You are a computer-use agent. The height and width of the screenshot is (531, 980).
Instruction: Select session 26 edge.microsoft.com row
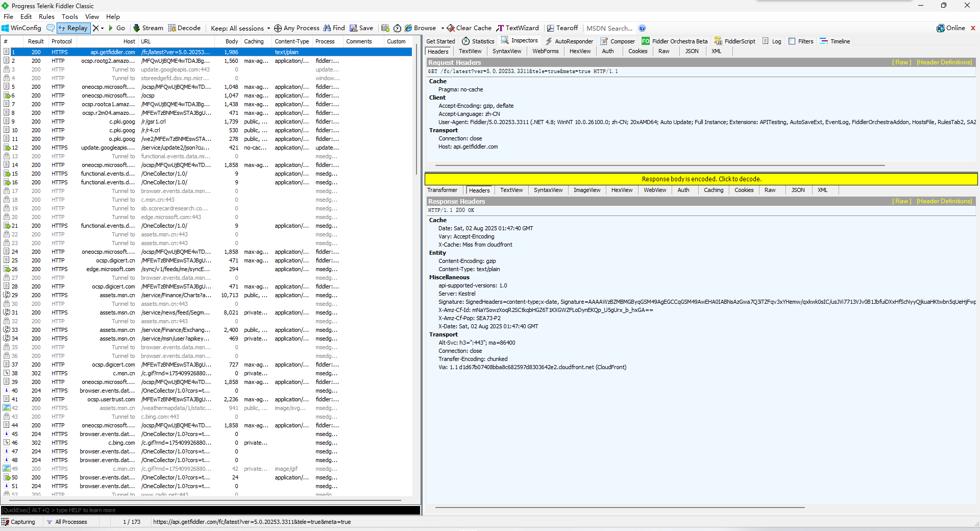pyautogui.click(x=207, y=269)
